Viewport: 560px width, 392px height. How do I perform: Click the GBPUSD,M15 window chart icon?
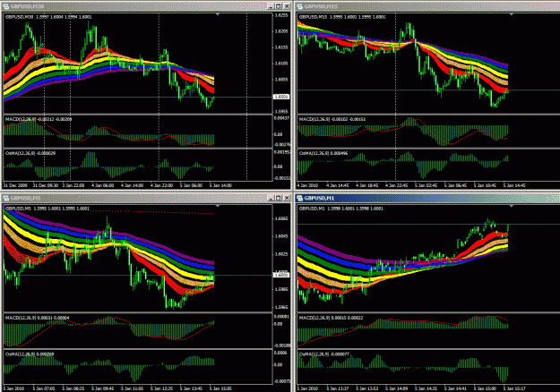pos(299,6)
